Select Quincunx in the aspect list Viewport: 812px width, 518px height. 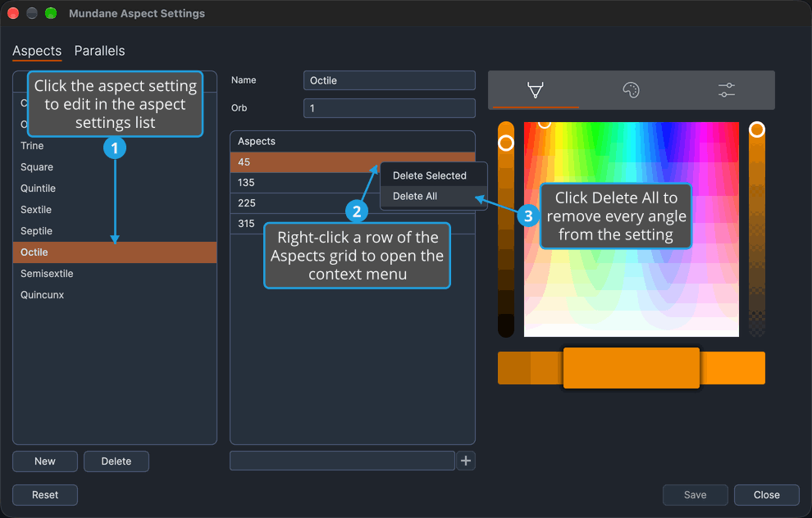115,295
